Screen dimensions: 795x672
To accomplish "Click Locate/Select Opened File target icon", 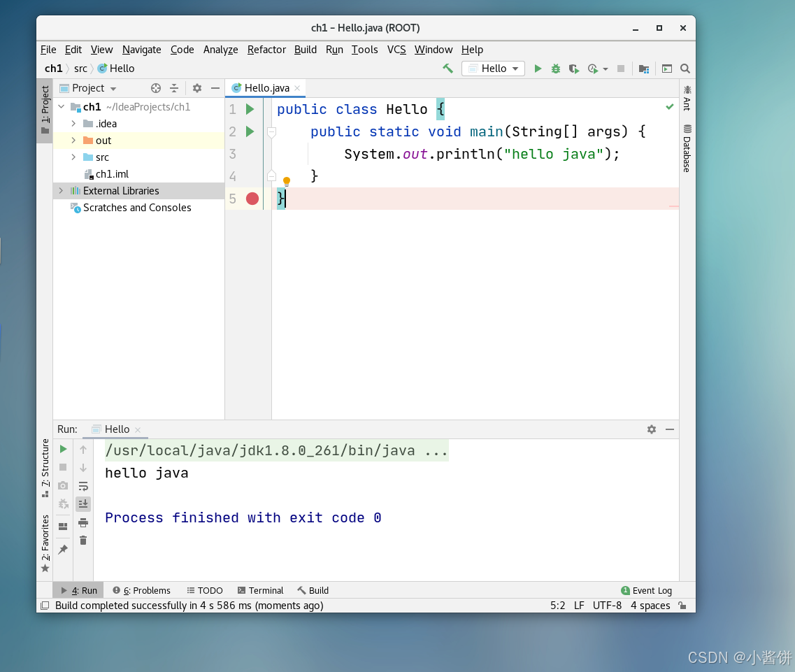I will pos(156,88).
